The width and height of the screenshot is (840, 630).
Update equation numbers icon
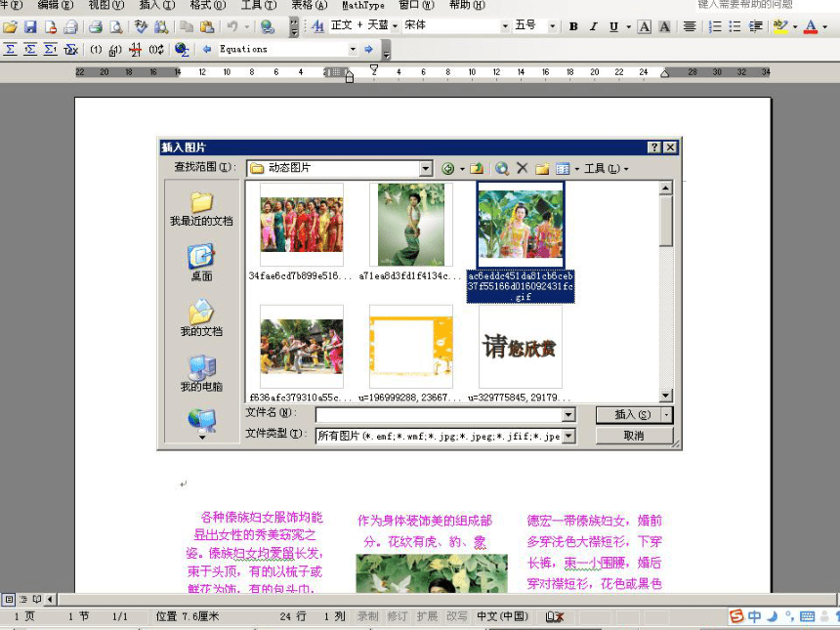[156, 49]
